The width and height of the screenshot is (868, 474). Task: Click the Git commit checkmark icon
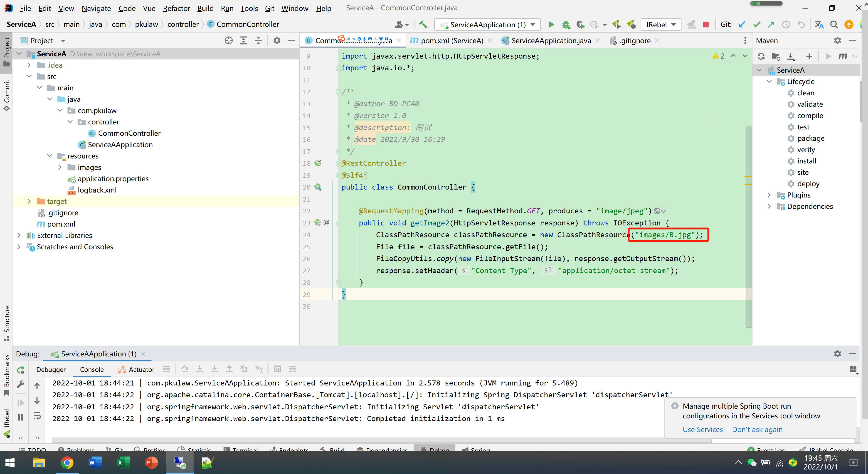tap(757, 25)
